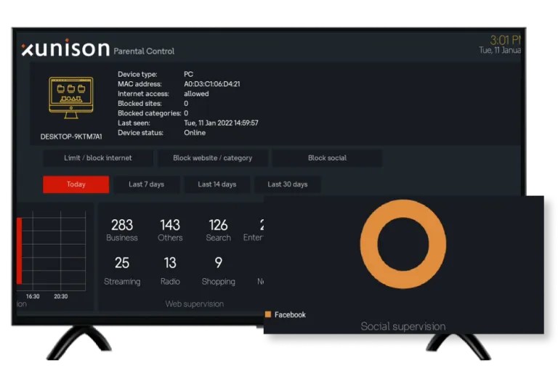Switch to the Today tab

click(x=76, y=184)
